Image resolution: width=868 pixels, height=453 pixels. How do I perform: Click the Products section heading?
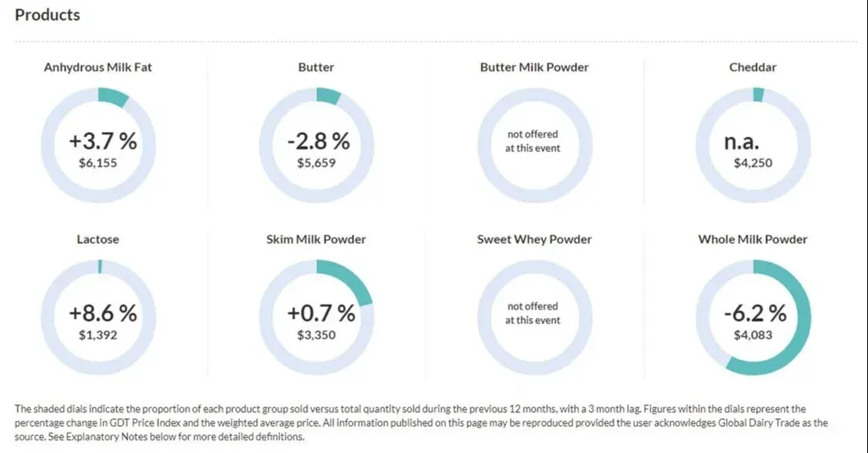click(x=47, y=15)
